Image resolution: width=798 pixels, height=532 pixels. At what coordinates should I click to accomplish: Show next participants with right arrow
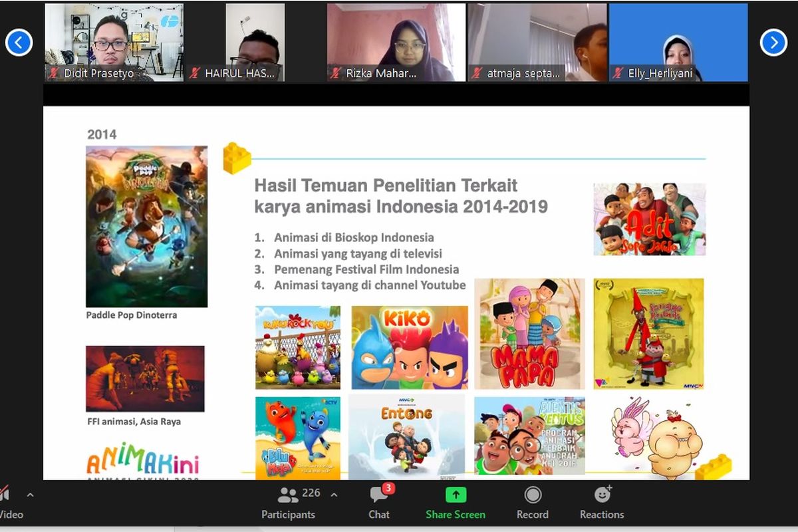click(x=773, y=43)
